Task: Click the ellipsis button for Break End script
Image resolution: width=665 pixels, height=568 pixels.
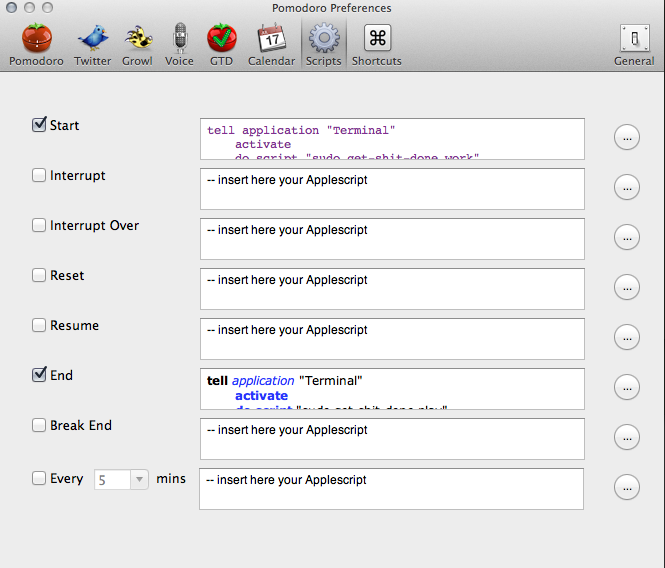Action: pos(627,437)
